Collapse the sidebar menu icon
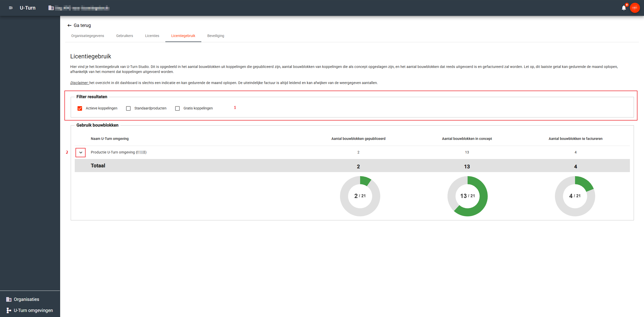The image size is (644, 317). pos(11,8)
